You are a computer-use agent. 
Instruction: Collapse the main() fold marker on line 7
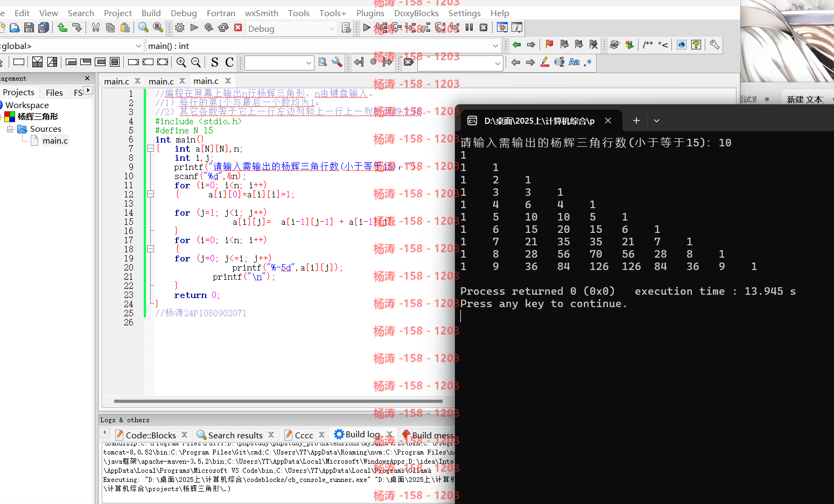[x=150, y=148]
